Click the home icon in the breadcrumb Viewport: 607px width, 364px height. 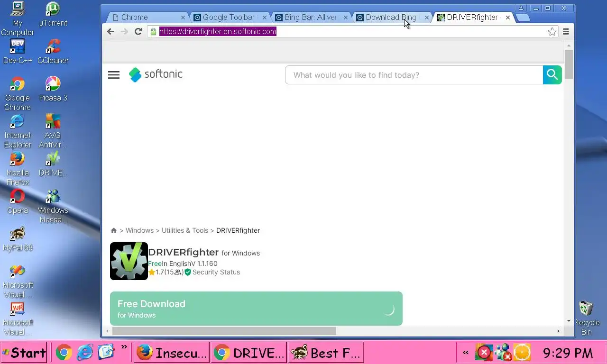114,230
